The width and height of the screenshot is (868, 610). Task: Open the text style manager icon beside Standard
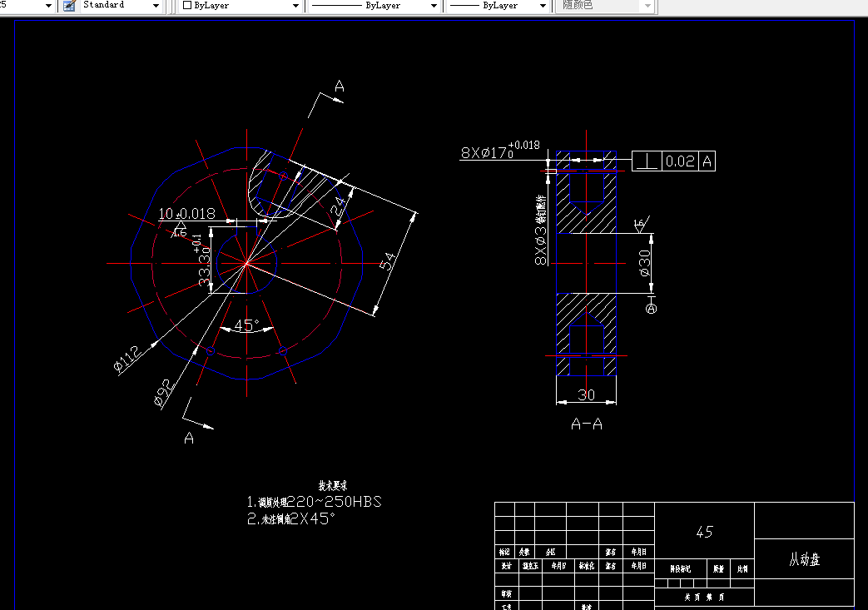69,6
